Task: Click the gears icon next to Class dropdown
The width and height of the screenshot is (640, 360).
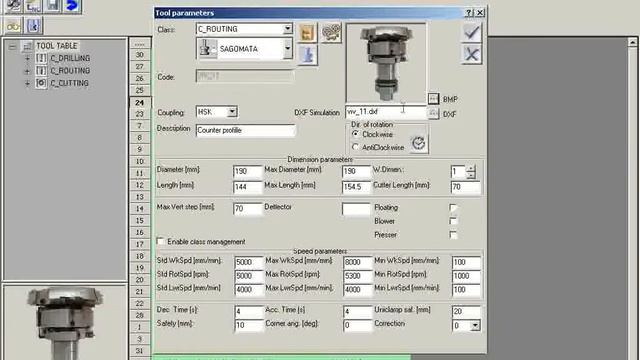Action: tap(331, 33)
